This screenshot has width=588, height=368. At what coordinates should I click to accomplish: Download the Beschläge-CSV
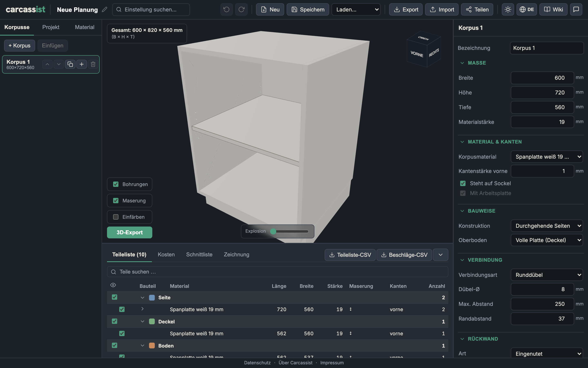click(404, 255)
